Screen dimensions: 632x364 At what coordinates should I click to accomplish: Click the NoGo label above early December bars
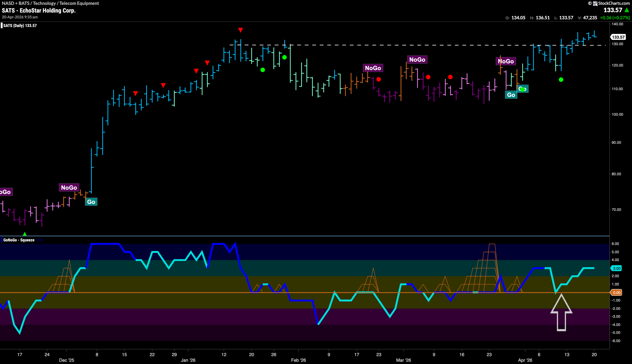[x=69, y=187]
